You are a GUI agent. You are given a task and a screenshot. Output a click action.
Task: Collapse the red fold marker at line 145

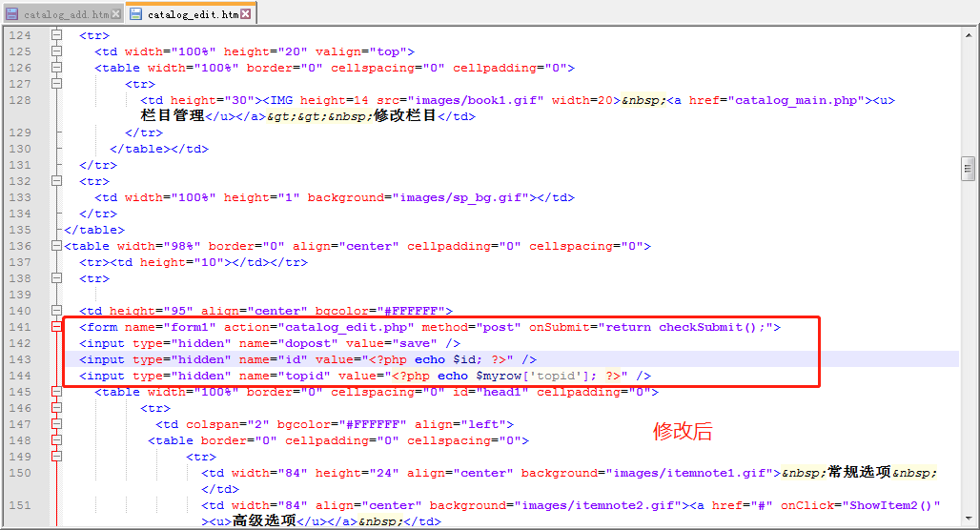click(x=56, y=392)
